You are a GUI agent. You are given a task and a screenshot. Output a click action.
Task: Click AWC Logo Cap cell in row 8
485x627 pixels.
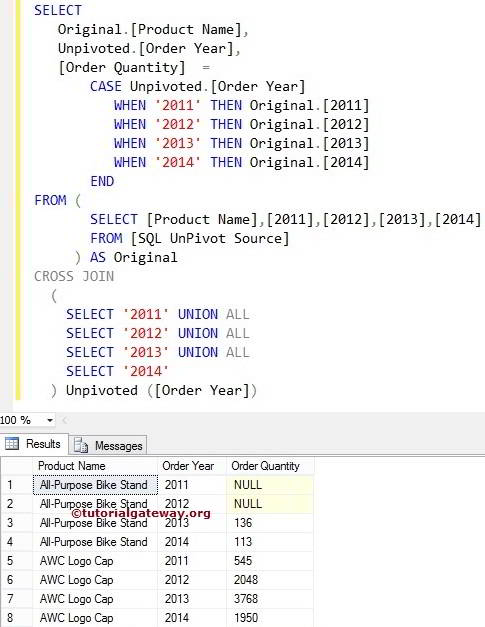(x=95, y=618)
